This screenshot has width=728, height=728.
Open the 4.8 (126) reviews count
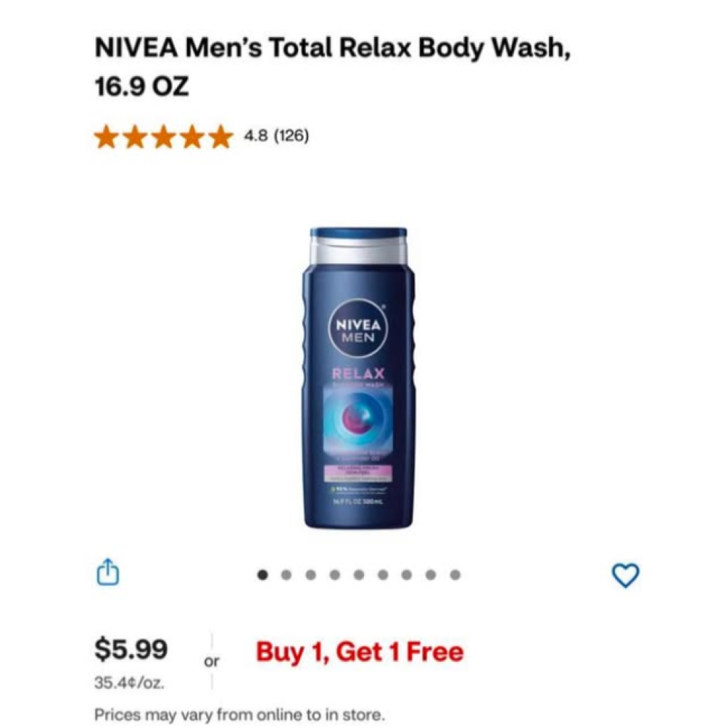click(277, 136)
